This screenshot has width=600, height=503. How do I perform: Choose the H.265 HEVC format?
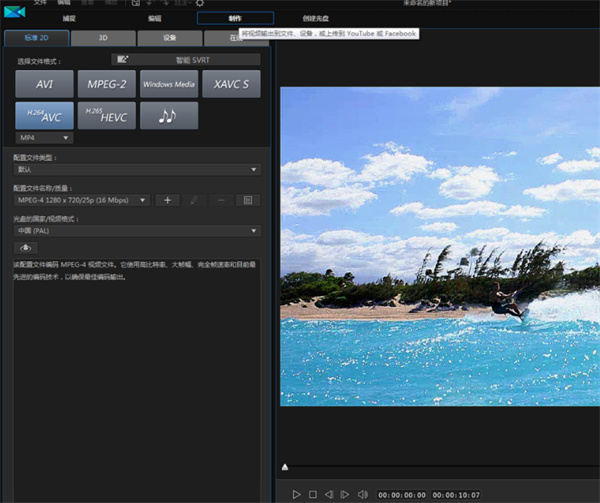point(105,116)
